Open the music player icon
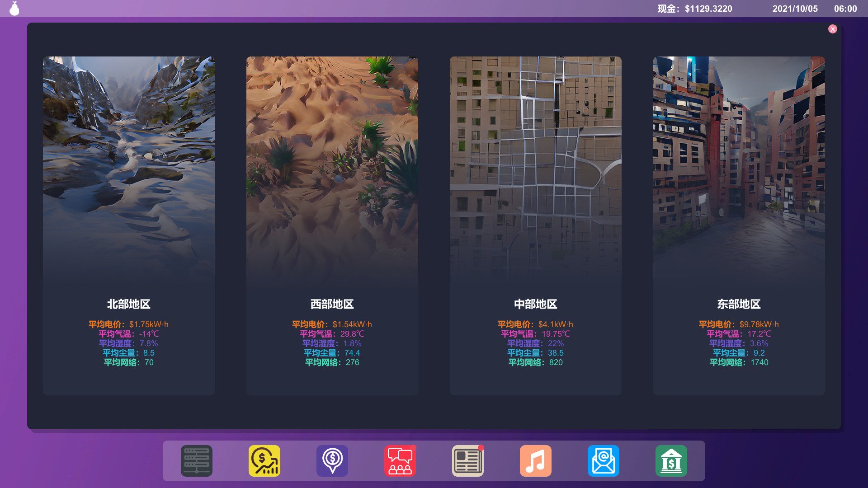 click(x=535, y=460)
